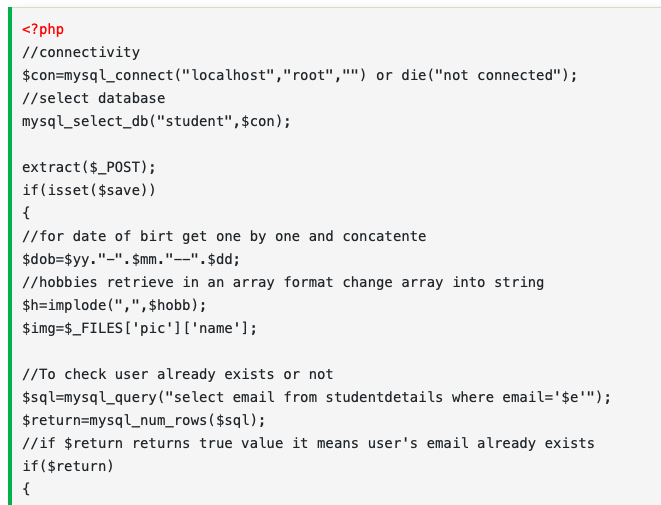This screenshot has width=661, height=505.
Task: Click the //select database comment
Action: coord(94,98)
